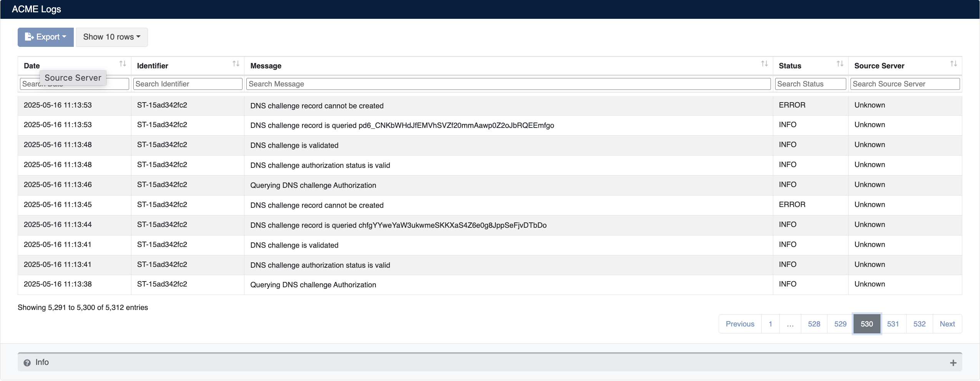Go to page 532

919,324
